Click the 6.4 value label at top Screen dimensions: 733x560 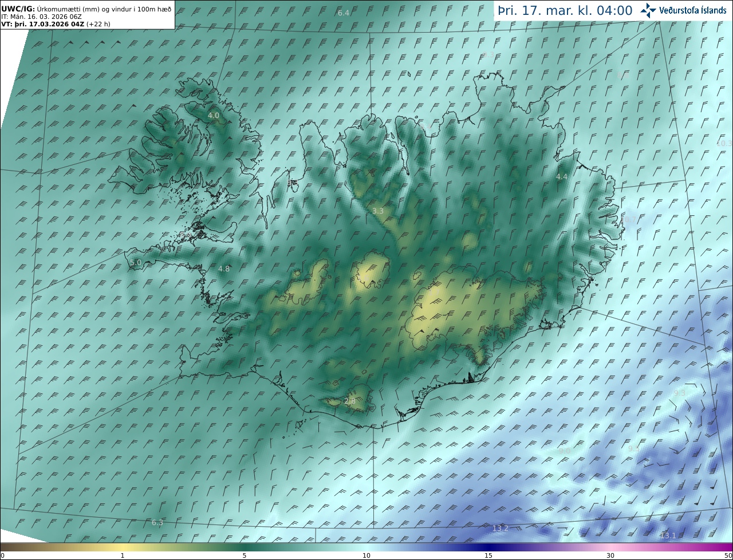(x=344, y=13)
